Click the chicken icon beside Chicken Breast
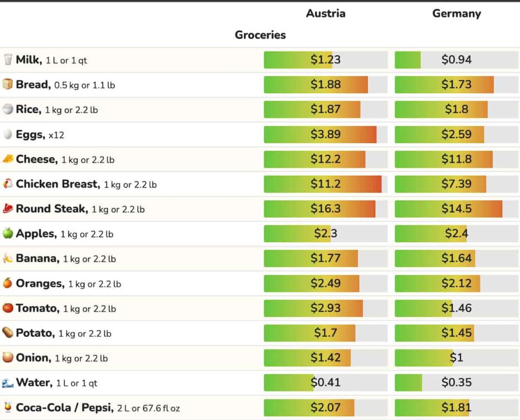Viewport: 520px width, 420px height. point(8,184)
